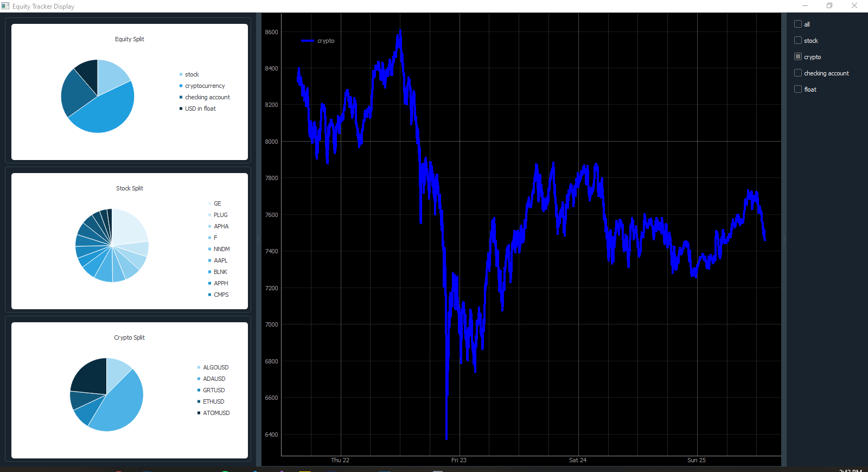This screenshot has width=868, height=472.
Task: Minimize the Equity Tracker window
Action: click(805, 5)
